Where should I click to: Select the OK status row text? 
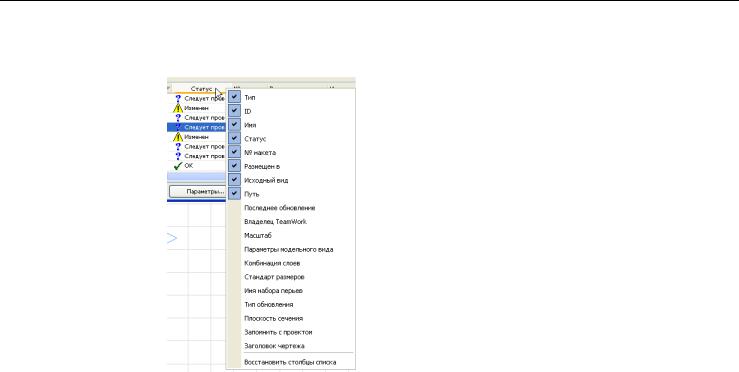tap(189, 166)
